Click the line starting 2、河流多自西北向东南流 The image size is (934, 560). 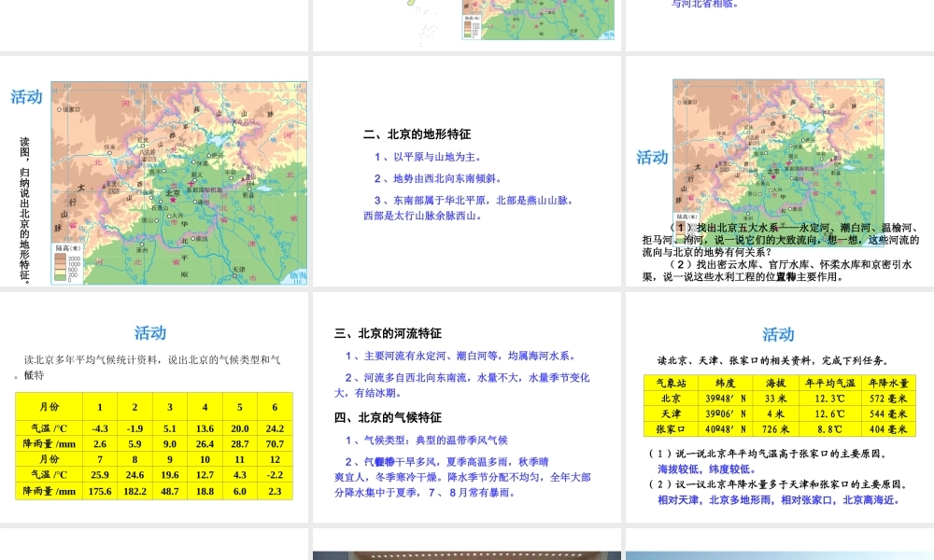click(x=462, y=385)
